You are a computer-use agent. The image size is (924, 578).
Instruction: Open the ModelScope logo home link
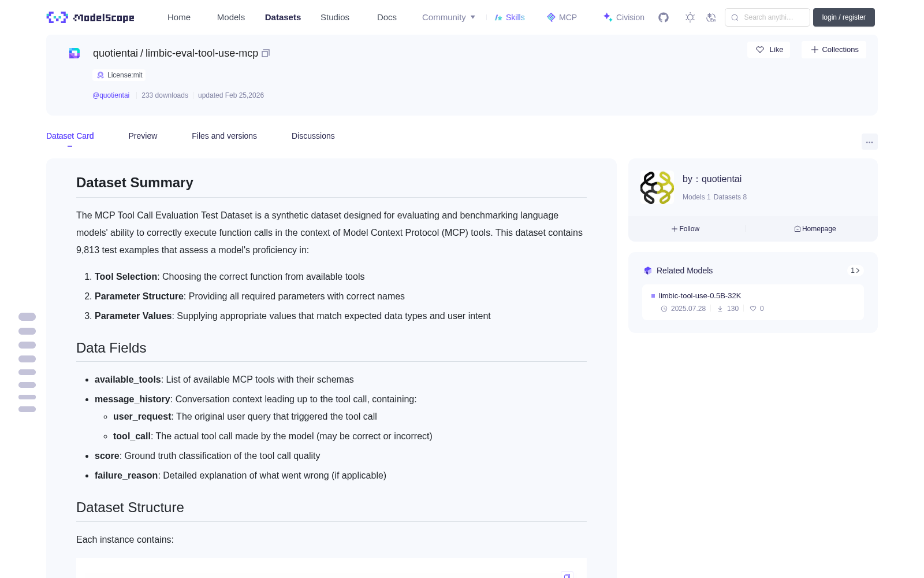(90, 17)
